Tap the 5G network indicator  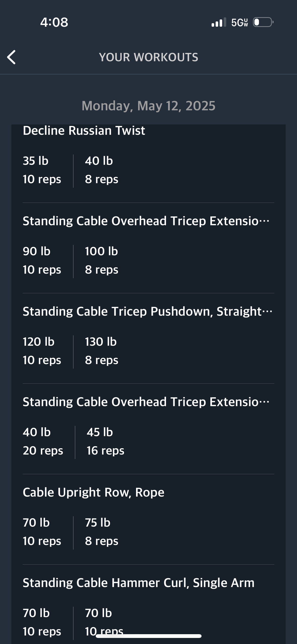tap(240, 23)
